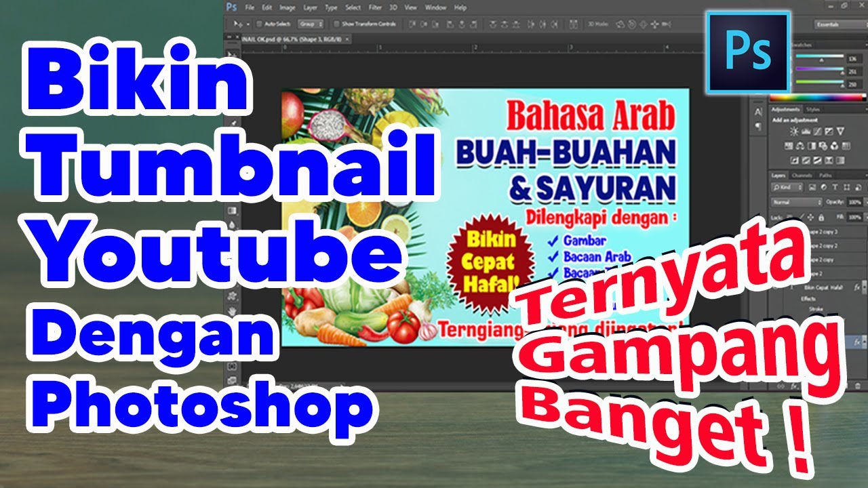Open the File menu
This screenshot has width=868, height=488.
click(250, 8)
